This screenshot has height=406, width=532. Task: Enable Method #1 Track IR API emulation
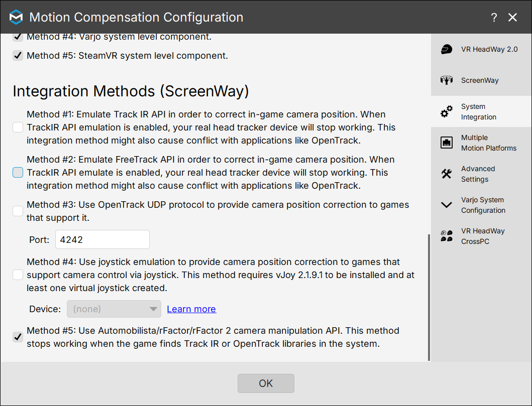coord(18,127)
